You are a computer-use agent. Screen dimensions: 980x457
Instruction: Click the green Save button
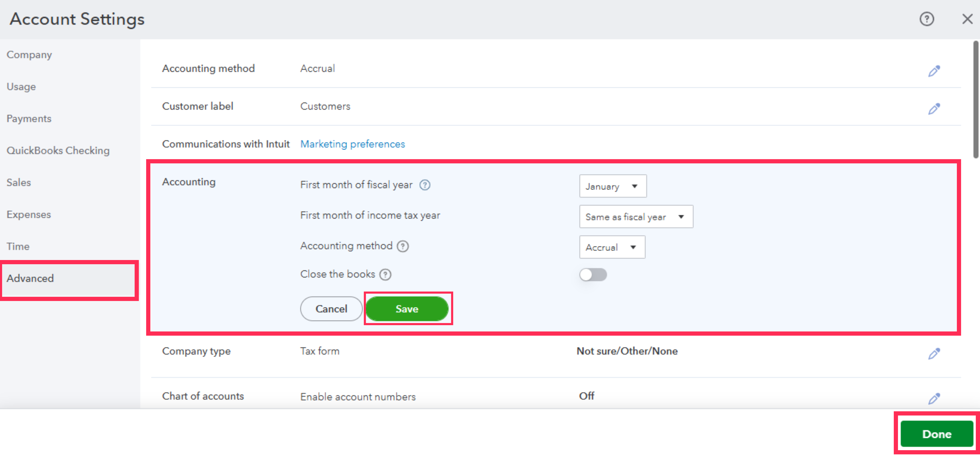tap(407, 309)
